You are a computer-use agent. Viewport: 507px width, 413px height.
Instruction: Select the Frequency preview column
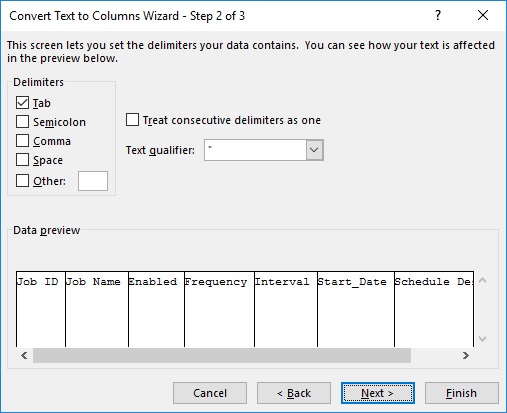[x=219, y=309]
